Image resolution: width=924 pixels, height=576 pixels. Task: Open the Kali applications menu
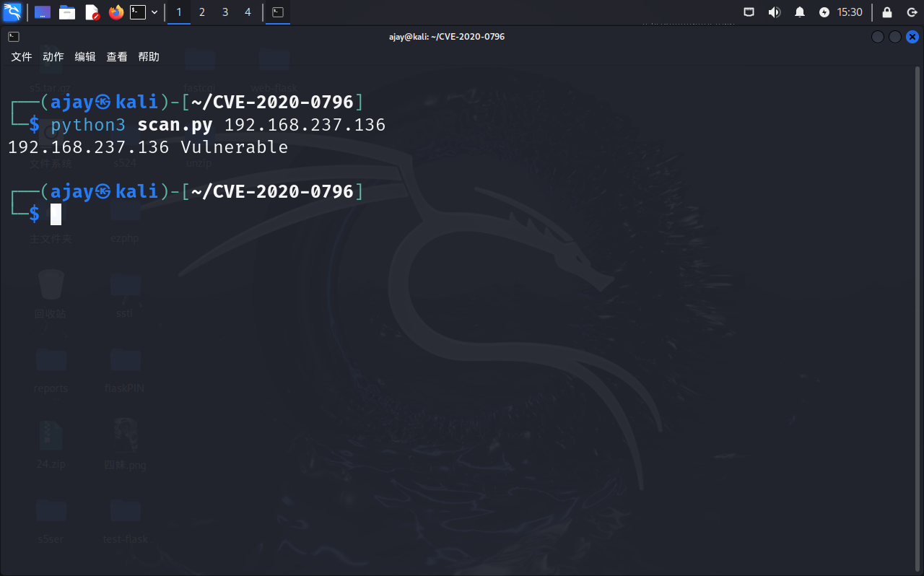coord(12,12)
